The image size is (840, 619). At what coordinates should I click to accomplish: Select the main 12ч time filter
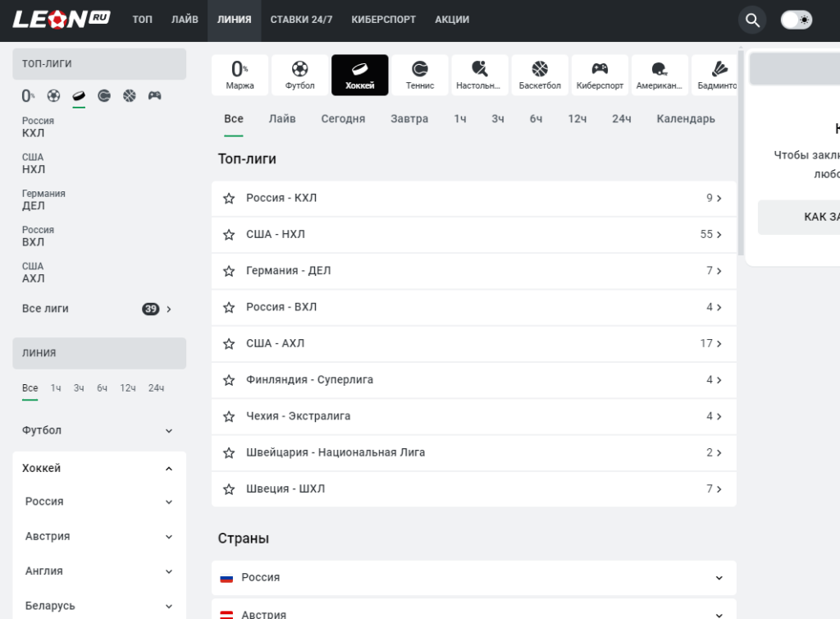tap(577, 119)
